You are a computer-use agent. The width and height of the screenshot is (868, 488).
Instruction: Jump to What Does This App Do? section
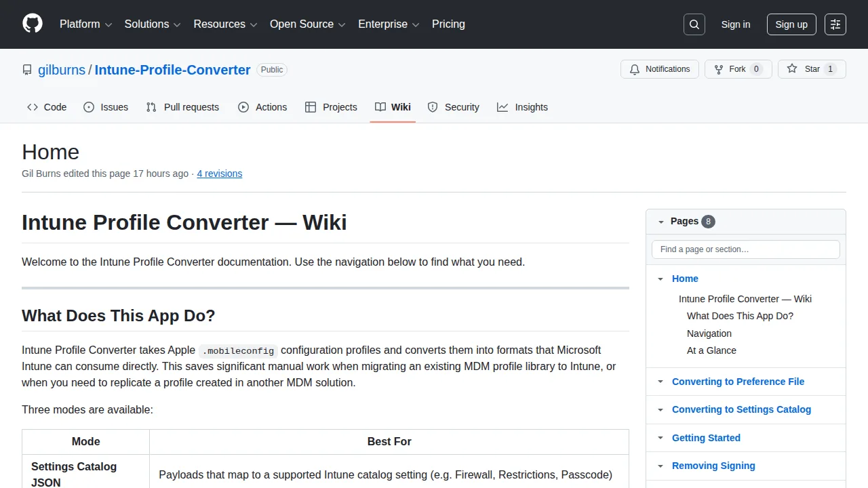pyautogui.click(x=740, y=316)
